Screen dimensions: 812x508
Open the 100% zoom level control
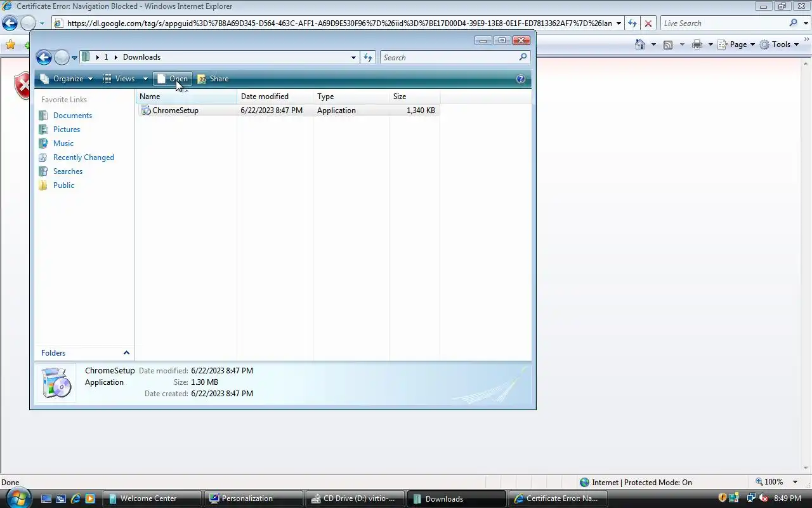click(769, 483)
